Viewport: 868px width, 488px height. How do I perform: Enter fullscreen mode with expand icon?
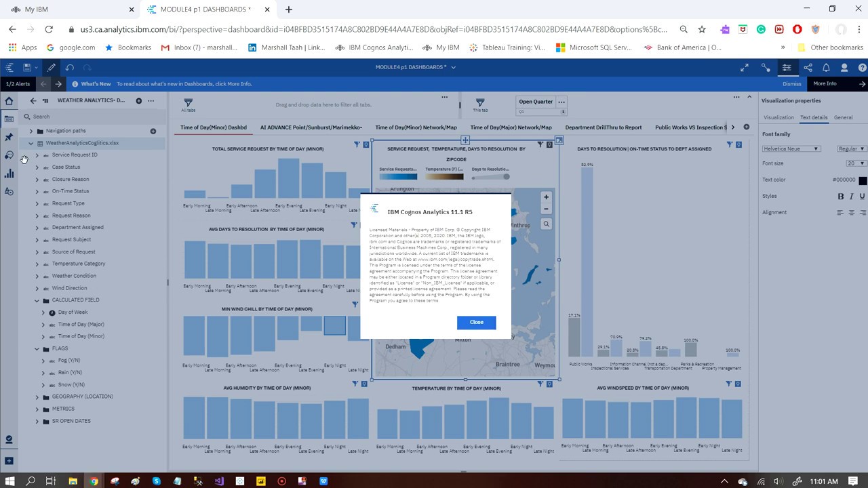[745, 67]
